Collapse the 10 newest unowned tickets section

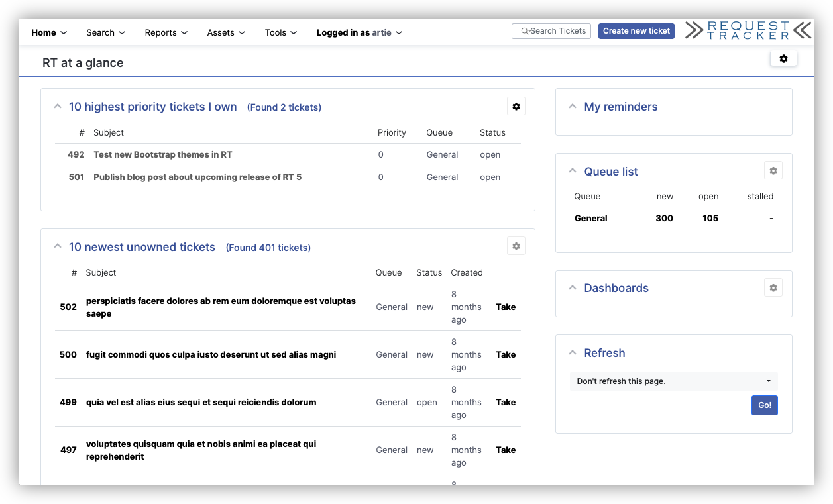(58, 245)
